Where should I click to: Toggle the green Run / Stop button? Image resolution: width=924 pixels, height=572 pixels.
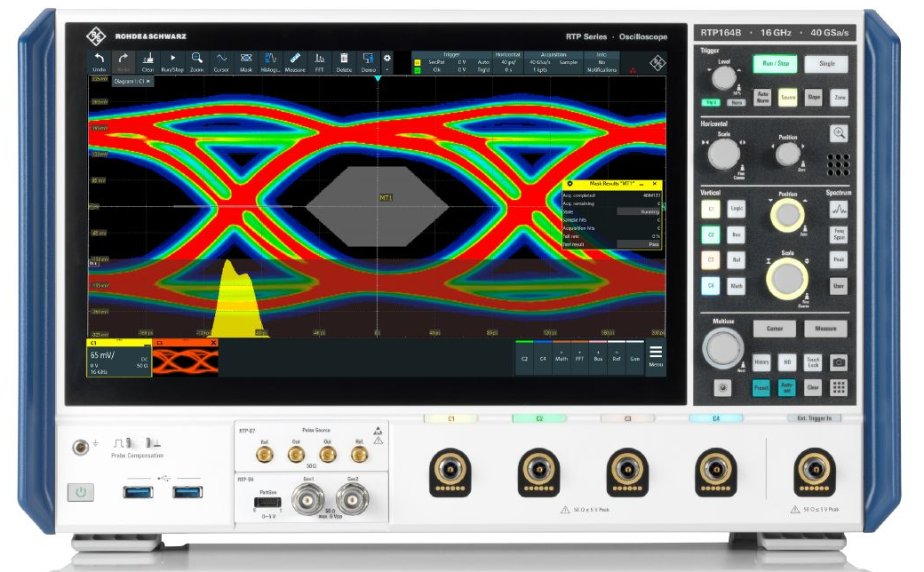click(x=776, y=64)
